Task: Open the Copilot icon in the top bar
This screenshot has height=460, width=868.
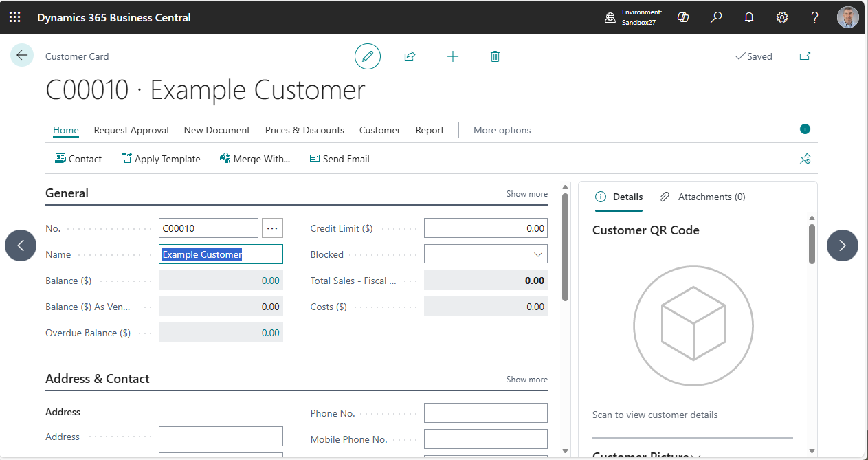Action: 682,17
